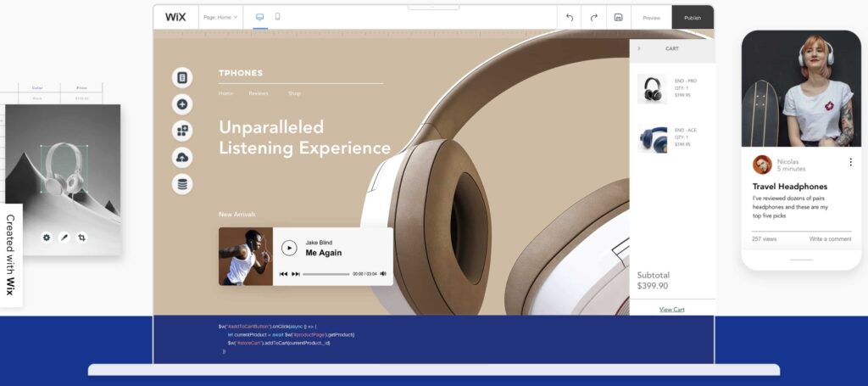Undo the last action
Screen dimensions: 868x386
[569, 18]
